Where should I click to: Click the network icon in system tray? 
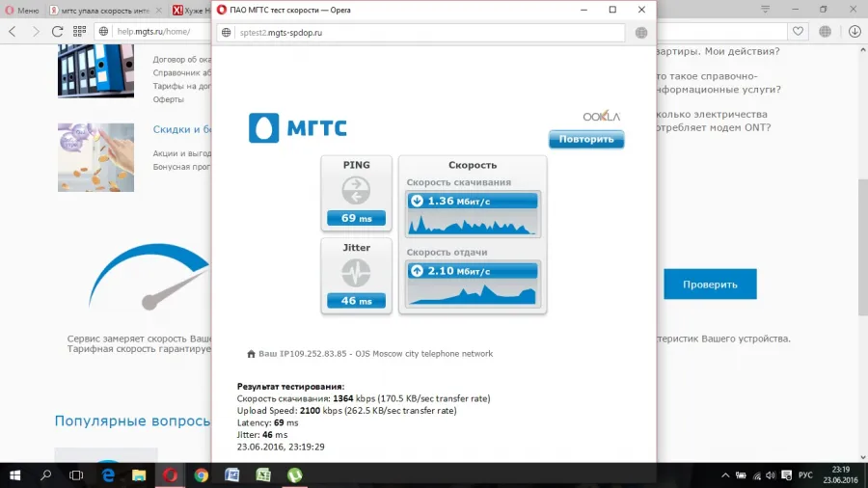click(756, 475)
